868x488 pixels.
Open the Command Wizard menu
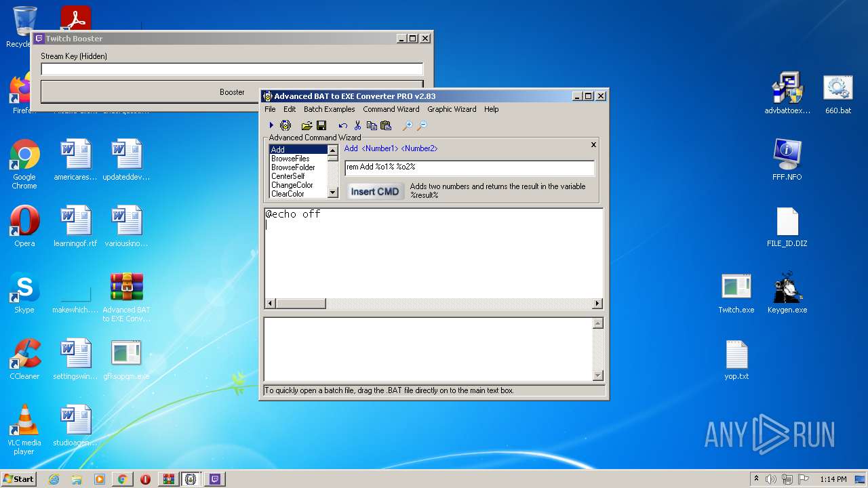(x=391, y=109)
